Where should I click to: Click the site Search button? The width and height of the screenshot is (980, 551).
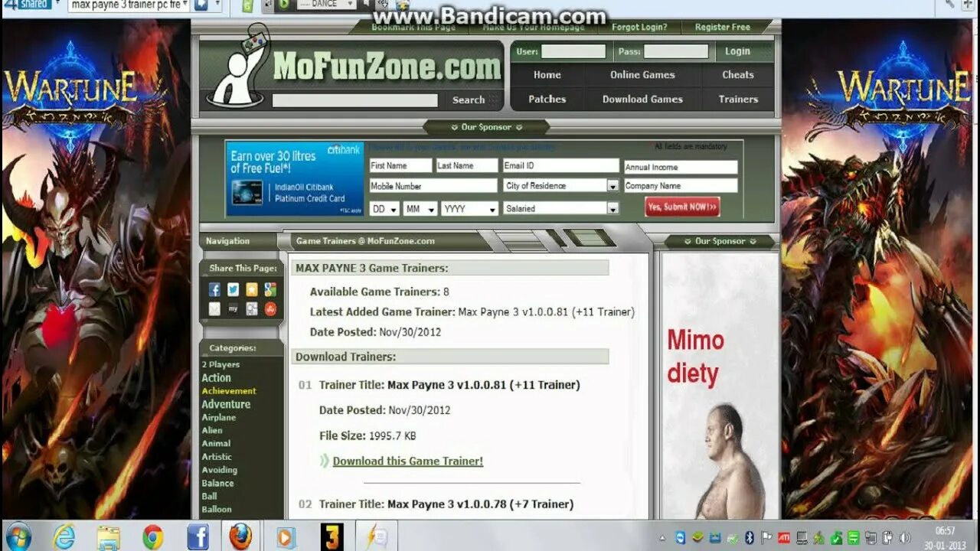pyautogui.click(x=469, y=100)
